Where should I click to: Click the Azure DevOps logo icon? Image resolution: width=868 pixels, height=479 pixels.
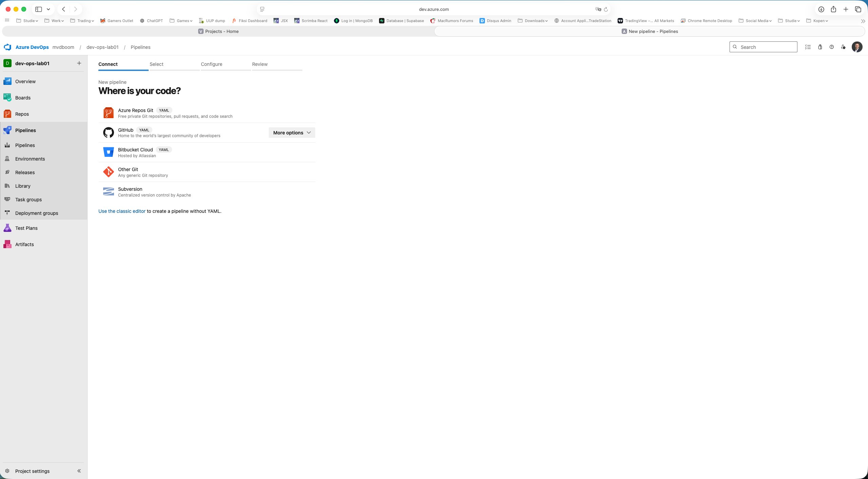[x=7, y=47]
